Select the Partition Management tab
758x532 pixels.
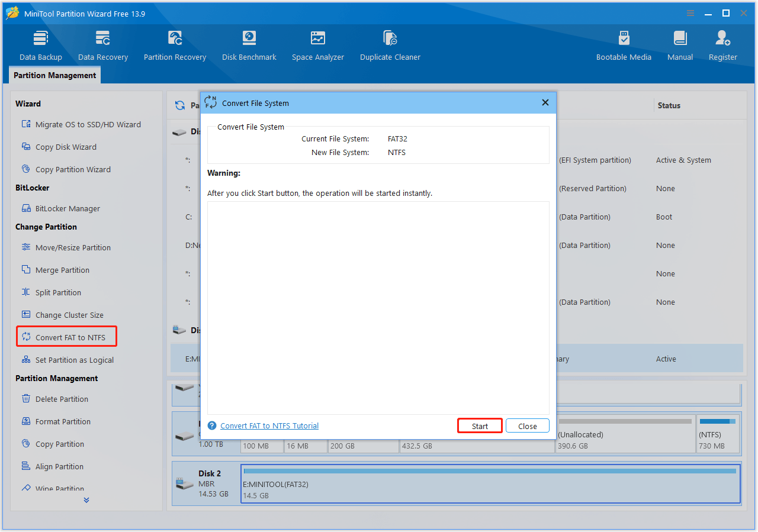55,75
